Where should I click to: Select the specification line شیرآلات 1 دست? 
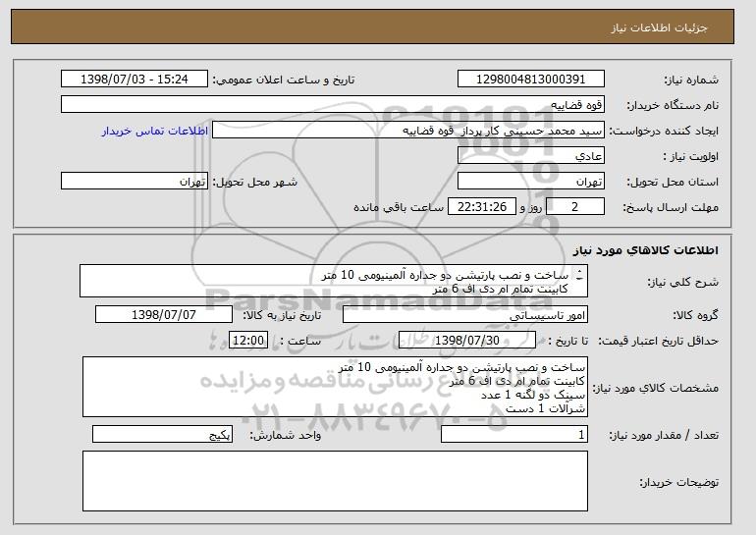pos(545,408)
